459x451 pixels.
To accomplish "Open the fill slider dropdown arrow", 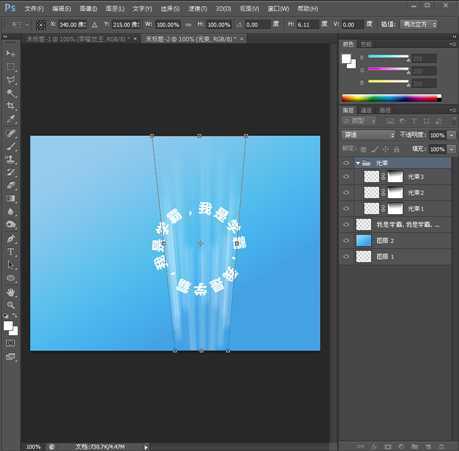I will 452,149.
